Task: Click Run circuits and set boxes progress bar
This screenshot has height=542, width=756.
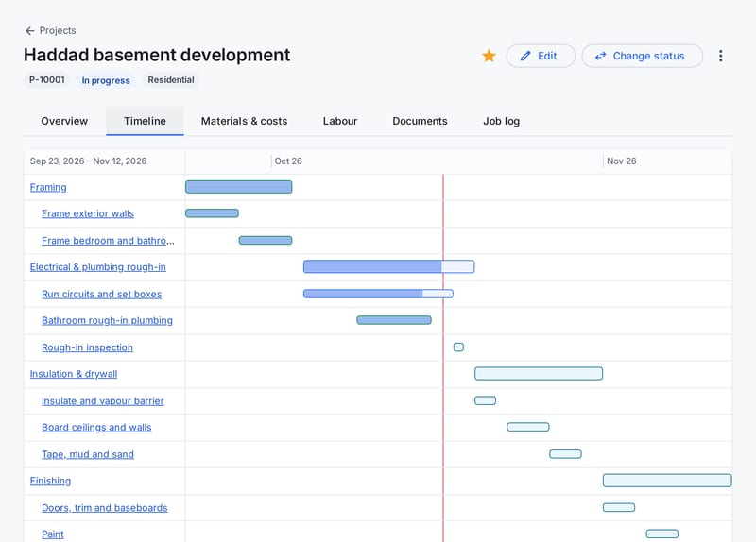Action: click(378, 294)
